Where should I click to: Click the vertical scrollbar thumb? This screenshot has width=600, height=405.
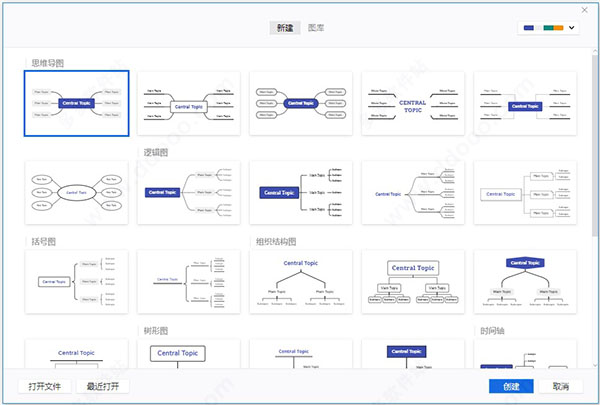click(595, 145)
